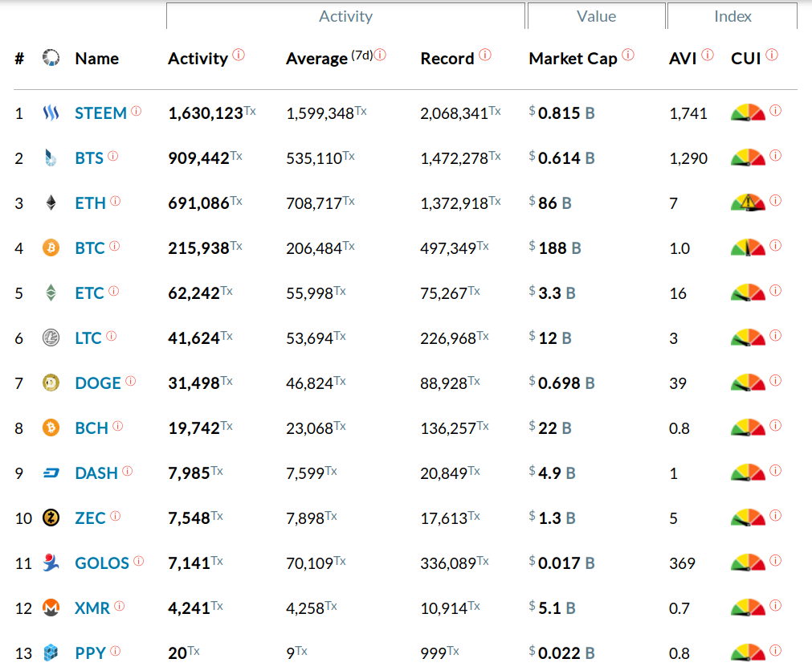Select the Index group header tab
Viewport: 812px width, 671px height.
tap(732, 16)
